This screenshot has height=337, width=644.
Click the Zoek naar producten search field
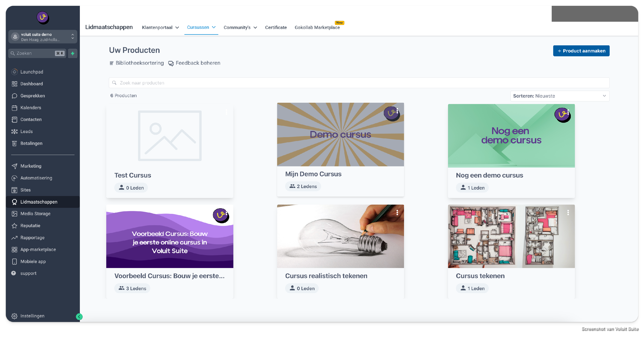click(x=359, y=83)
